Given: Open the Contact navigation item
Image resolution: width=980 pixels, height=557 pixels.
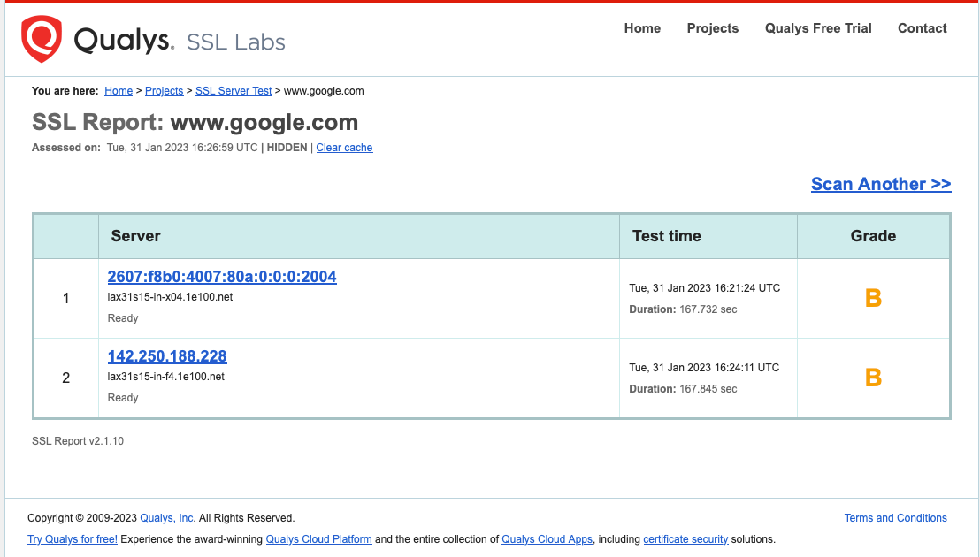Looking at the screenshot, I should tap(922, 28).
